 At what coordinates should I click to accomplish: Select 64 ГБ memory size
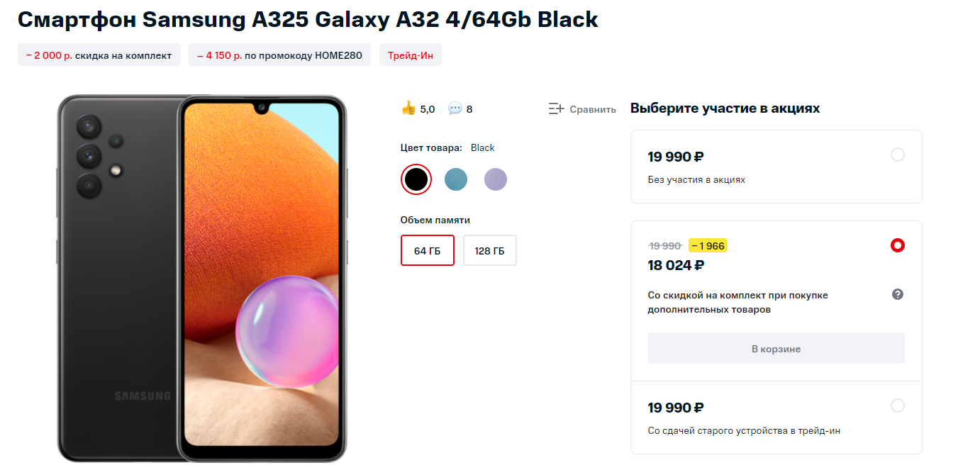[428, 250]
